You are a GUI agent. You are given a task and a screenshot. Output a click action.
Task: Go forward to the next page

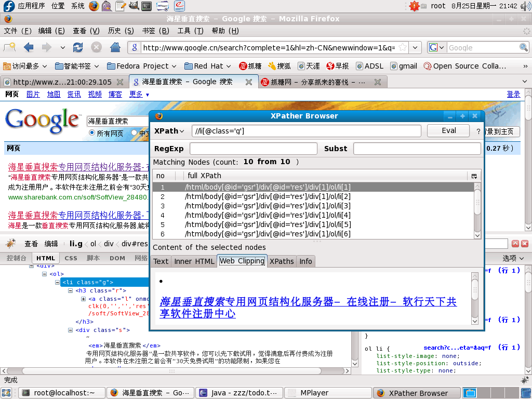coord(47,47)
